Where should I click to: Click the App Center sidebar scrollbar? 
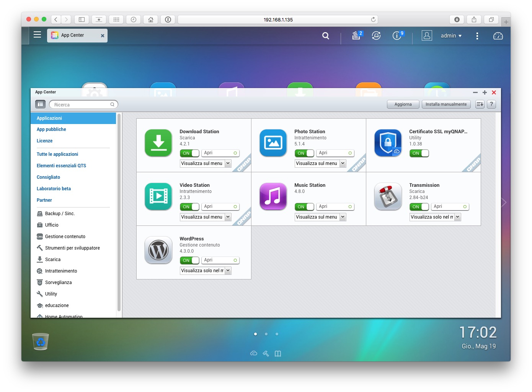(119, 212)
